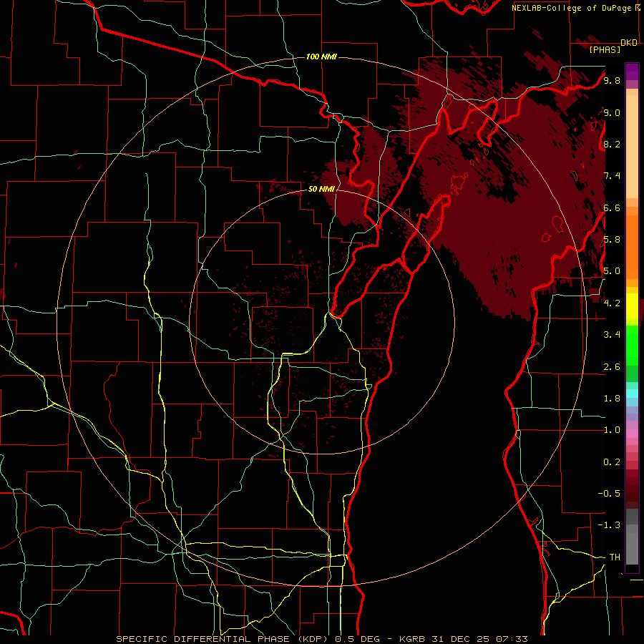This screenshot has width=644, height=644.
Task: Select the 5.0 scale value
Action: click(612, 271)
